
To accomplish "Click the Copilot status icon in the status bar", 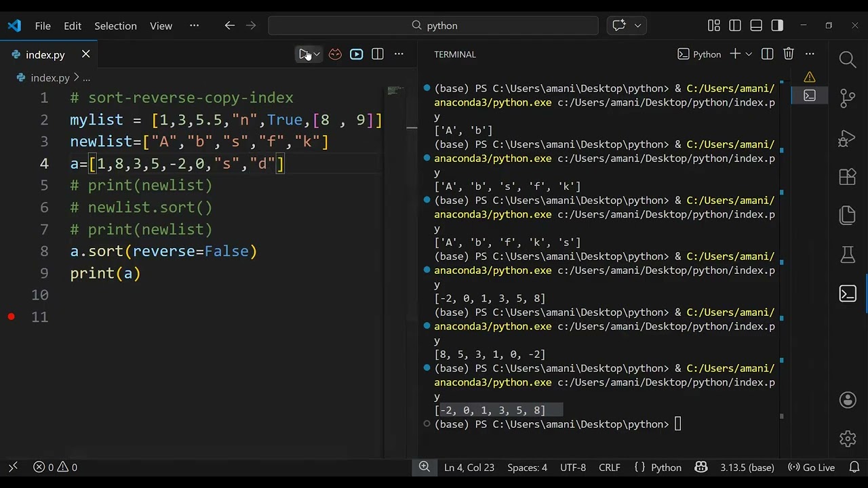I will [x=701, y=467].
